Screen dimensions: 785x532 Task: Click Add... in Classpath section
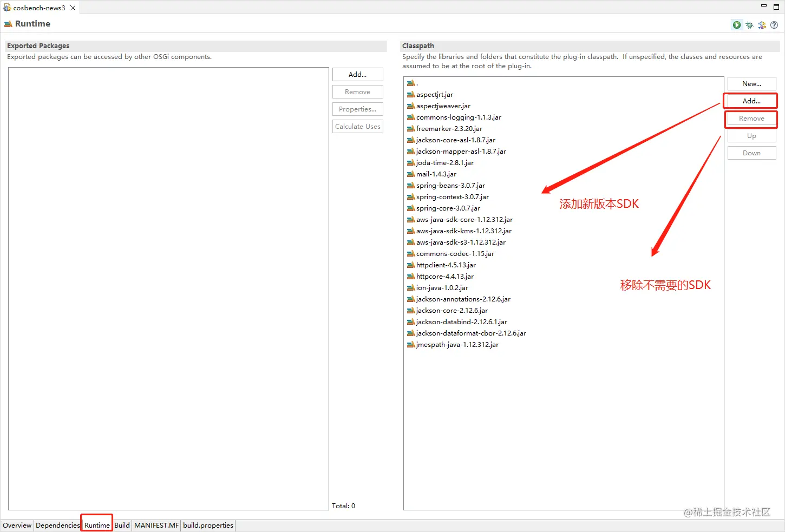(751, 101)
